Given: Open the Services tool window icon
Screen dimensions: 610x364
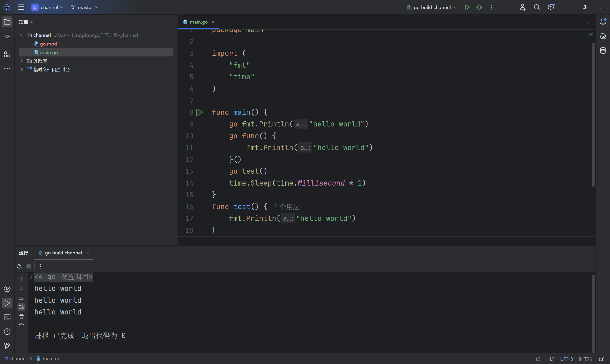Looking at the screenshot, I should click(7, 289).
